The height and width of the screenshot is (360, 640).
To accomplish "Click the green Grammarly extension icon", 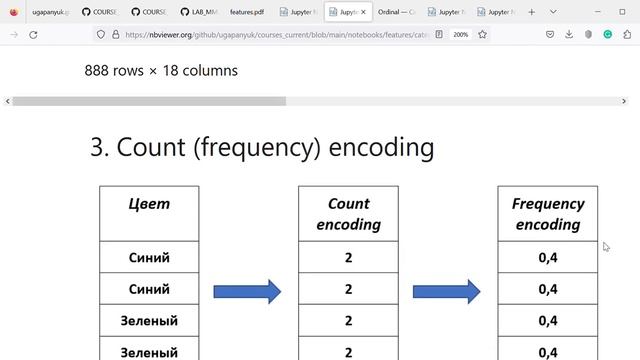I will pos(608,35).
